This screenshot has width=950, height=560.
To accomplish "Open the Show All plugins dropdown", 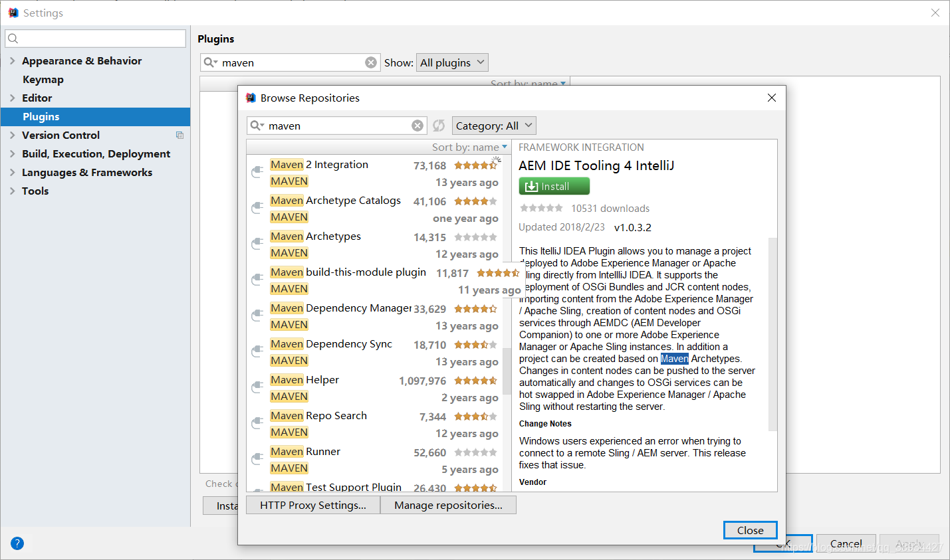I will [452, 62].
